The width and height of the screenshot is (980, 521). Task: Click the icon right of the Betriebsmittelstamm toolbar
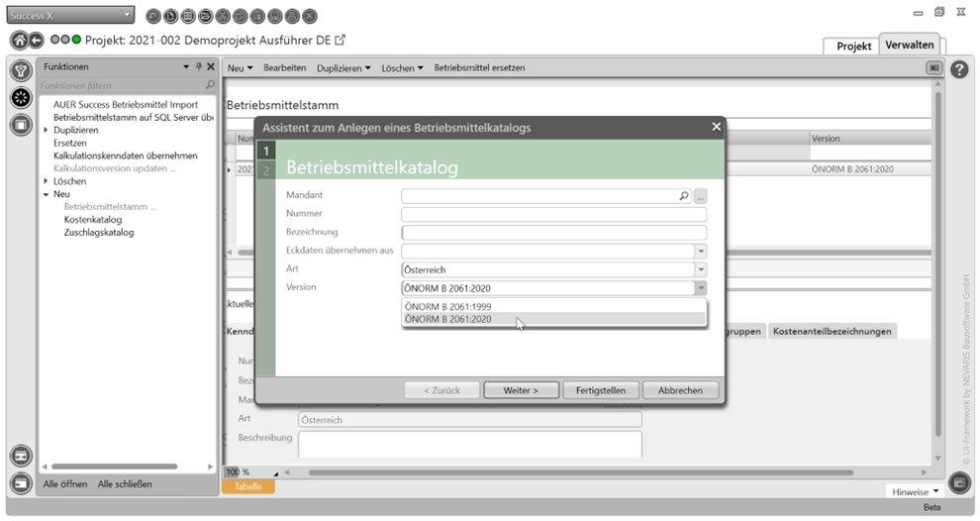coord(933,67)
